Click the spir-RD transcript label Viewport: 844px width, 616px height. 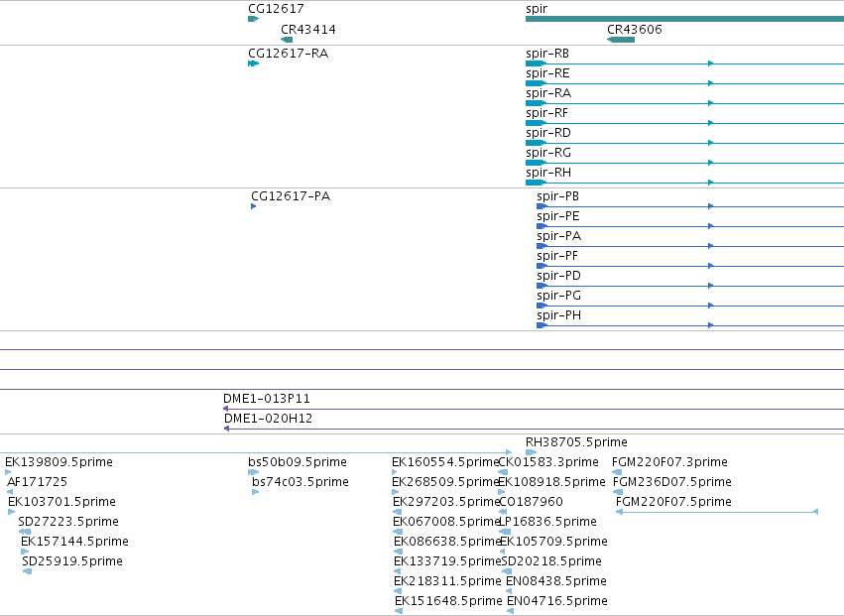pyautogui.click(x=547, y=133)
